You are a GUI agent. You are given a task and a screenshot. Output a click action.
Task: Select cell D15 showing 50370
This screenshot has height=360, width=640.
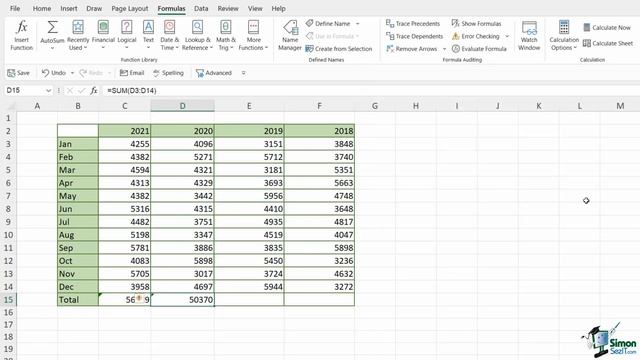[182, 300]
